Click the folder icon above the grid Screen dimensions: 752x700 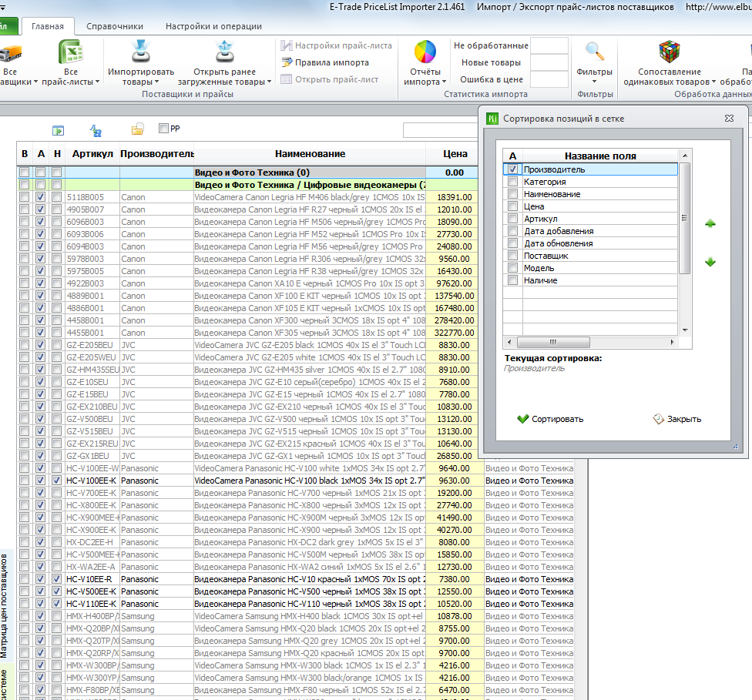point(138,129)
